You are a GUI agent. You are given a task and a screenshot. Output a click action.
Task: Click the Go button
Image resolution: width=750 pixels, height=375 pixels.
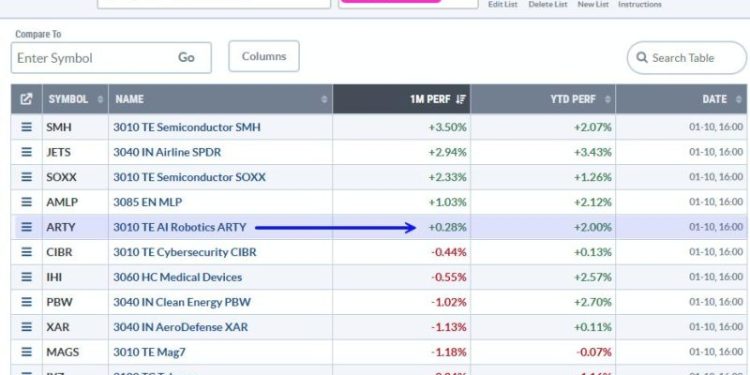click(x=186, y=57)
